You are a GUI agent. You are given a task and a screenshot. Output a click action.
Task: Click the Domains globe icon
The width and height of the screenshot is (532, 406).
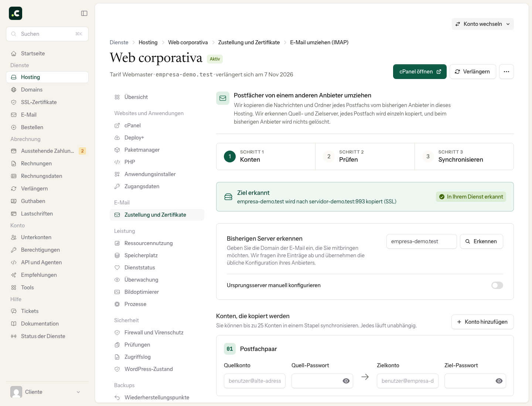[x=14, y=90]
